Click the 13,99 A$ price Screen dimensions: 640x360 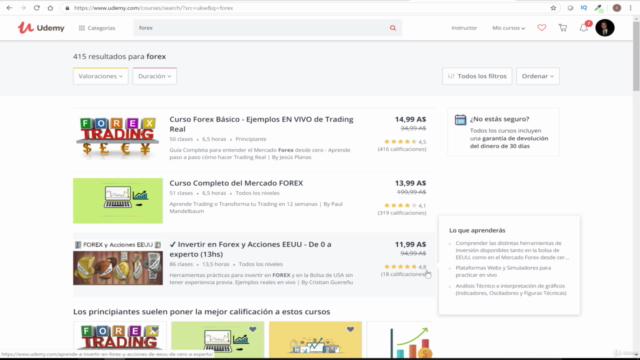(410, 183)
